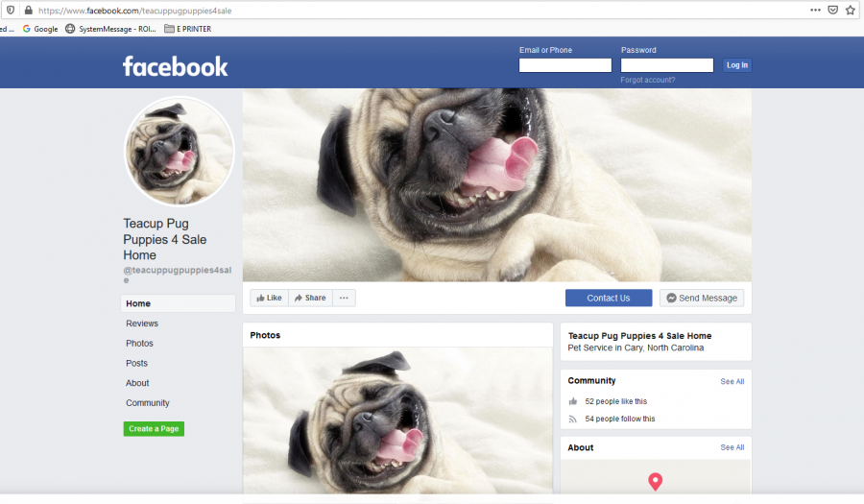
Task: Click the padlock site security icon
Action: [x=28, y=10]
